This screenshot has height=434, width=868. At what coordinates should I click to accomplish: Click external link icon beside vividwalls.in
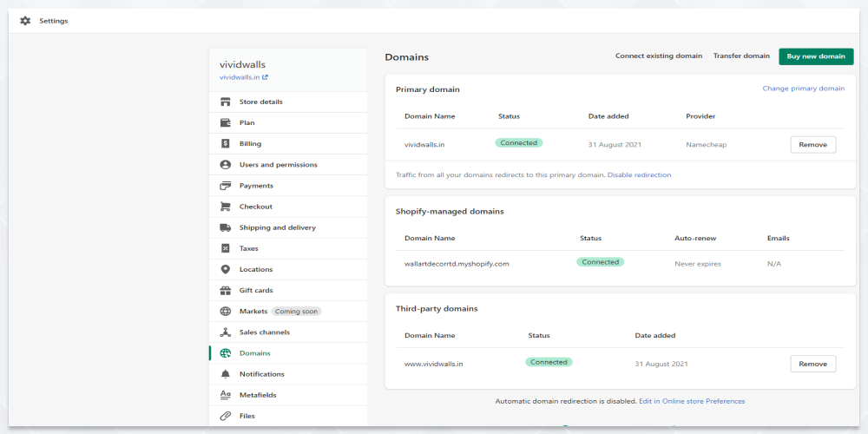tap(265, 77)
